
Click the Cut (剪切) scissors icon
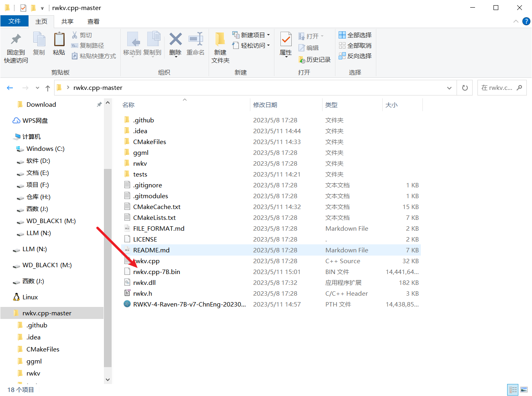(x=75, y=35)
